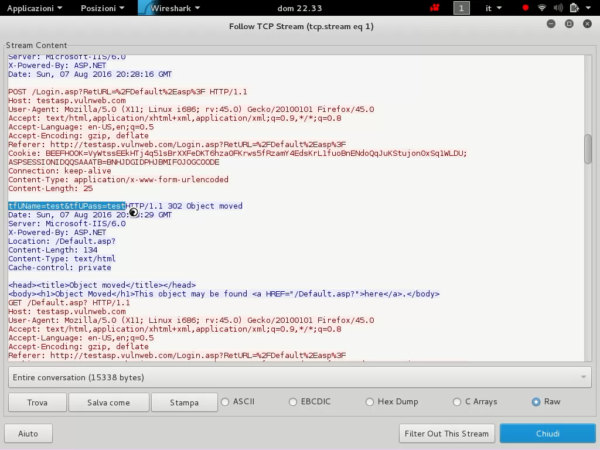Click the 'Cache-control: private' line
600x450 pixels.
60,267
